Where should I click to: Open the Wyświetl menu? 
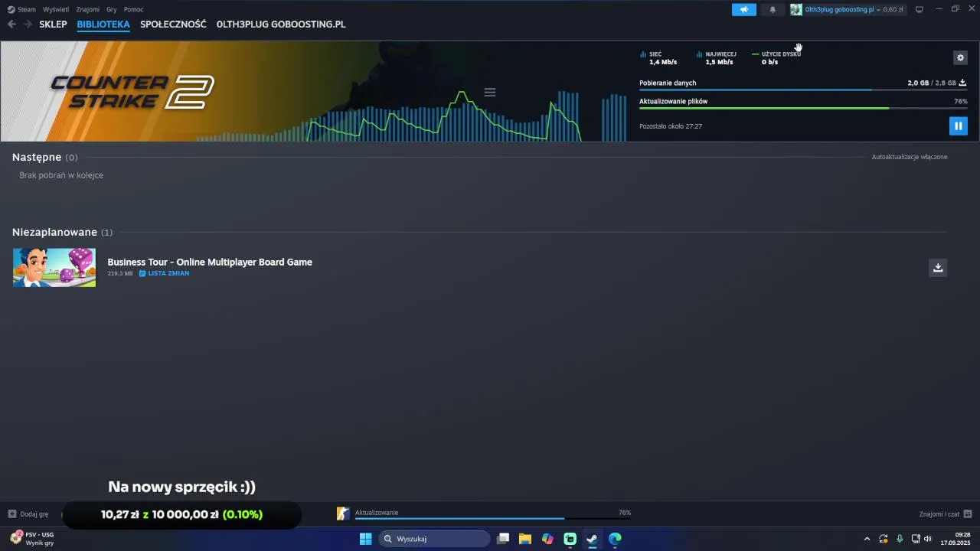coord(56,9)
